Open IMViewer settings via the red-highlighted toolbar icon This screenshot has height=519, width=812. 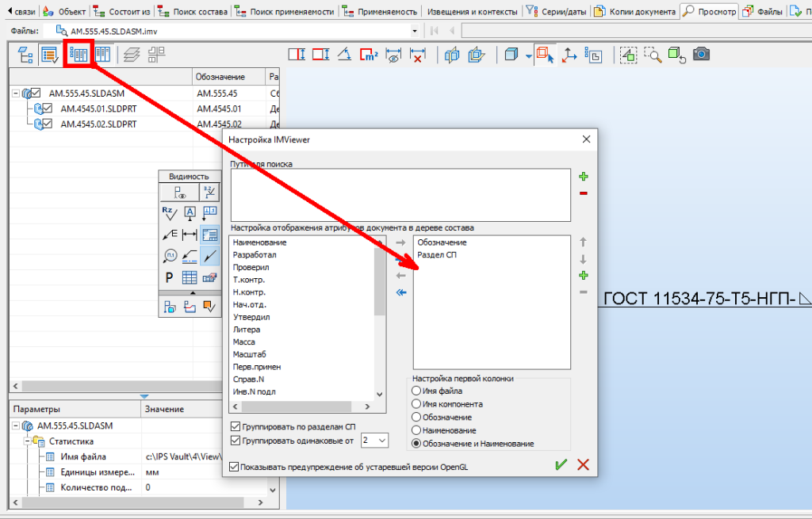pos(79,55)
